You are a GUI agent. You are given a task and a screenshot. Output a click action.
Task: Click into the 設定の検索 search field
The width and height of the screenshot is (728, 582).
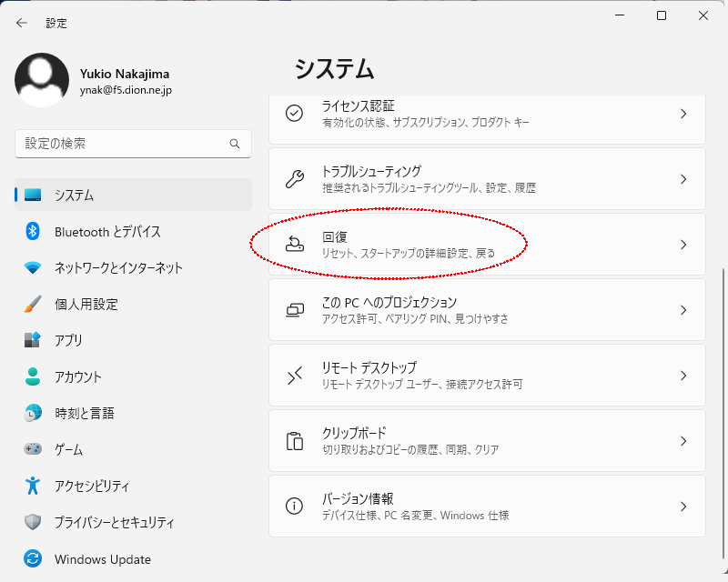pyautogui.click(x=118, y=144)
